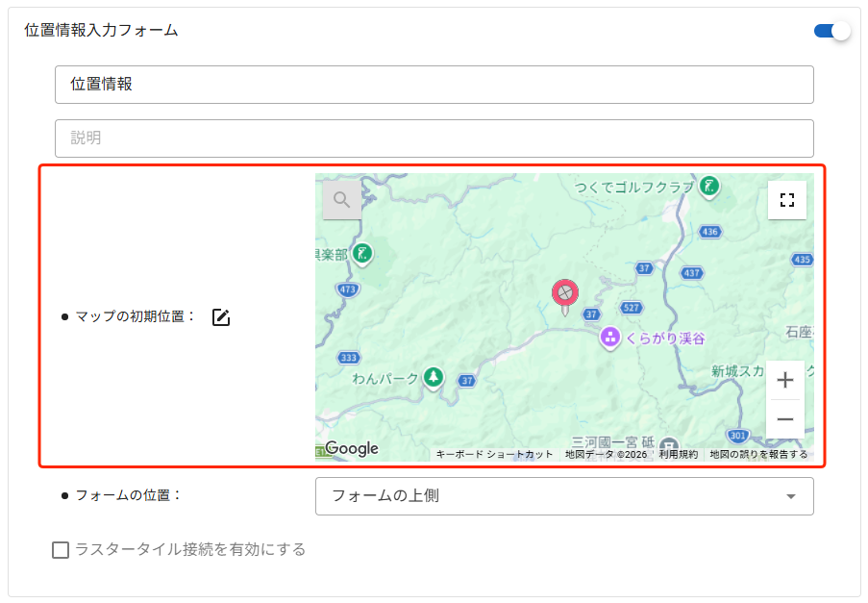Click route 435 road shield
868x603 pixels.
tap(802, 259)
